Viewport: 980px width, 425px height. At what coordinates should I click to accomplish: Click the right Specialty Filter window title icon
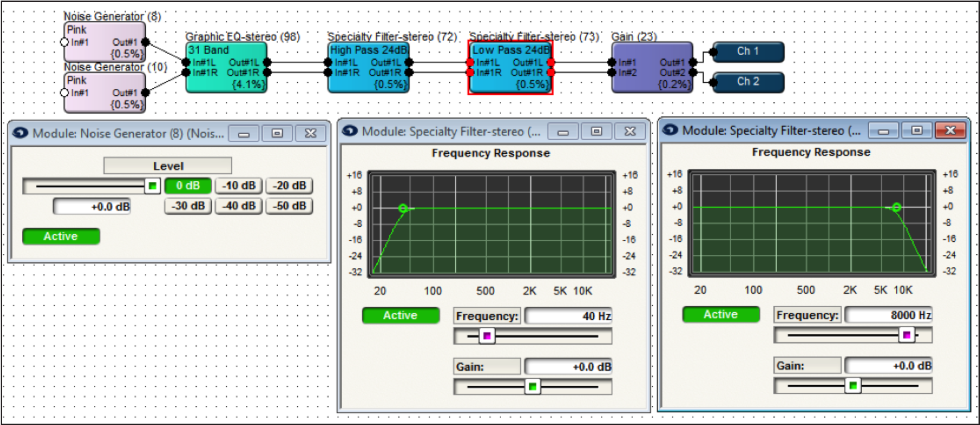(670, 130)
